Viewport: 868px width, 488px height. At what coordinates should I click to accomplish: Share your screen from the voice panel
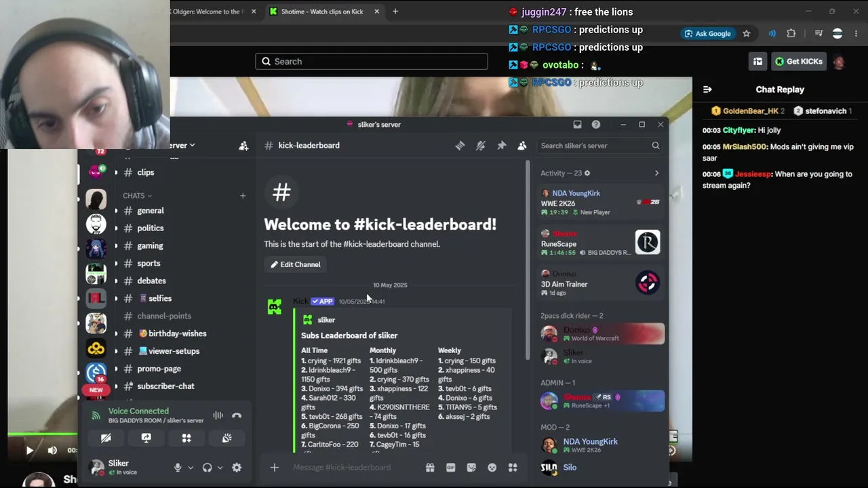pyautogui.click(x=146, y=438)
